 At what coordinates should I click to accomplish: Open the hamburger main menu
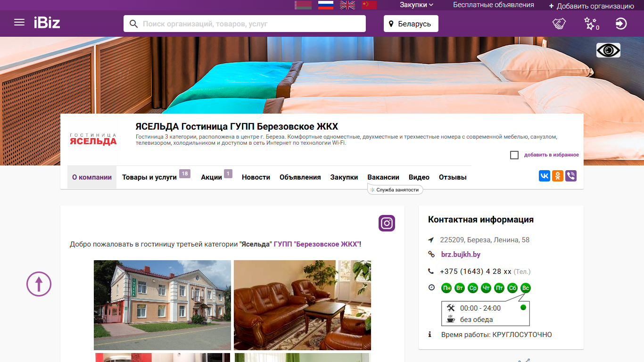tap(19, 22)
